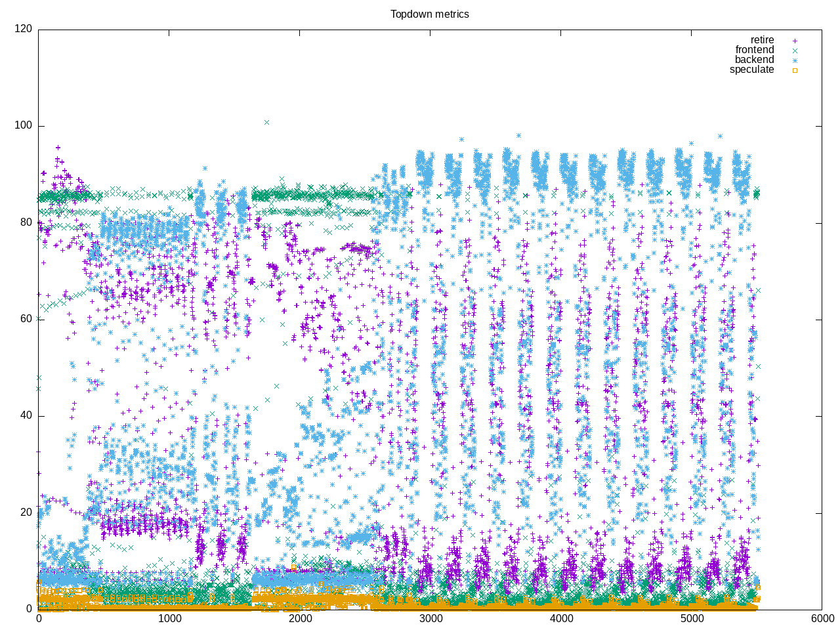This screenshot has height=630, width=840.
Task: Select the 6000 tick label on x-axis
Action: coord(822,618)
